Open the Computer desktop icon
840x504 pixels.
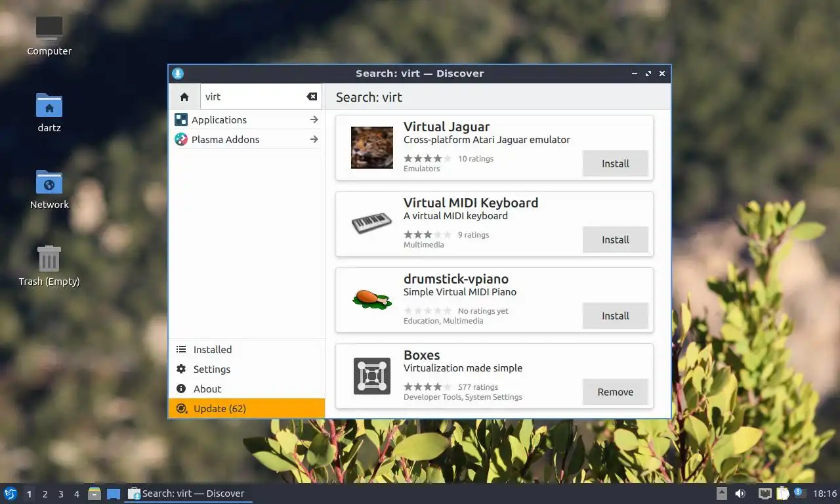(49, 28)
